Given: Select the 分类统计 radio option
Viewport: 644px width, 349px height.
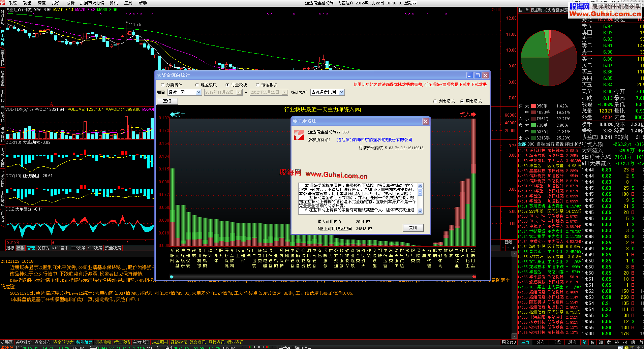Looking at the screenshot, I should [172, 85].
